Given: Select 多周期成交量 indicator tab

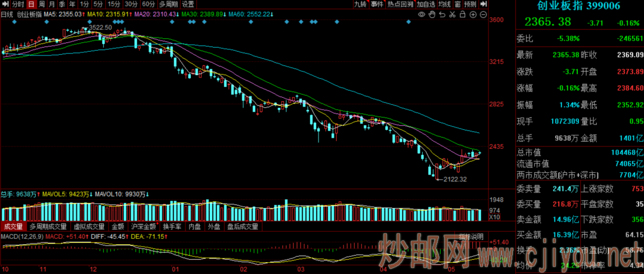Looking at the screenshot, I should tap(49, 226).
